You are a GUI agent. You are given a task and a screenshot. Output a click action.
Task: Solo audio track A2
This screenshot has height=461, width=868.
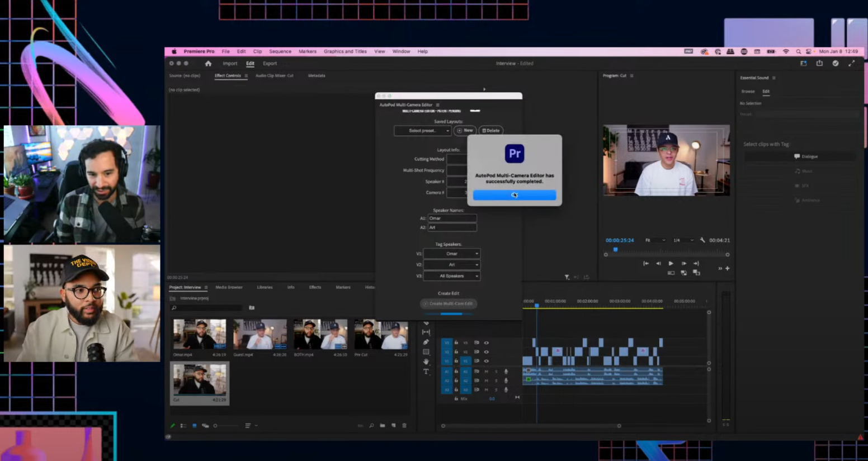(x=496, y=381)
